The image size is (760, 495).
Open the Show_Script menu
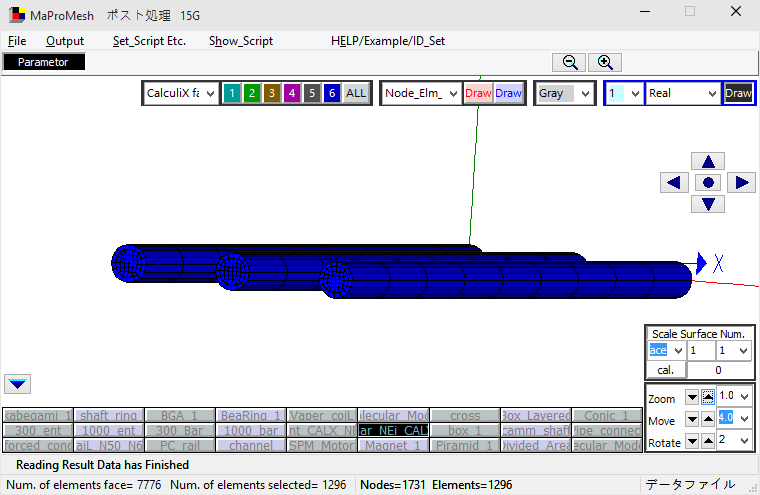(241, 41)
